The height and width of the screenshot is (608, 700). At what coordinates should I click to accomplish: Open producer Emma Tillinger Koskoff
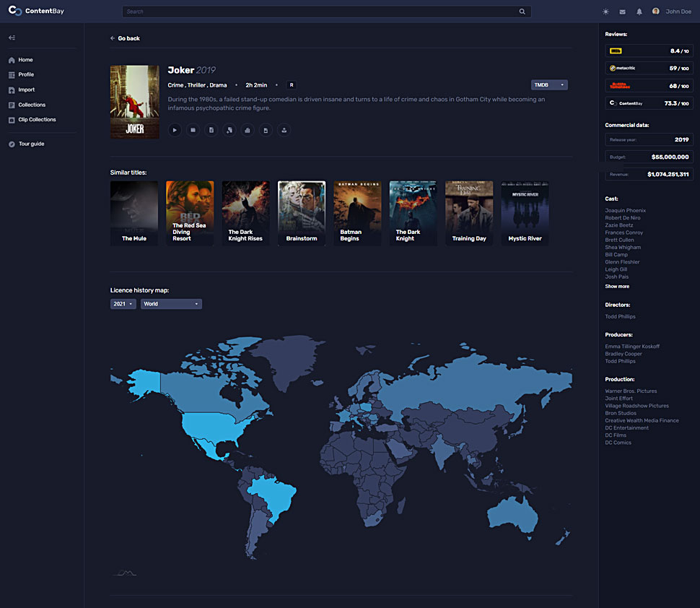click(632, 347)
